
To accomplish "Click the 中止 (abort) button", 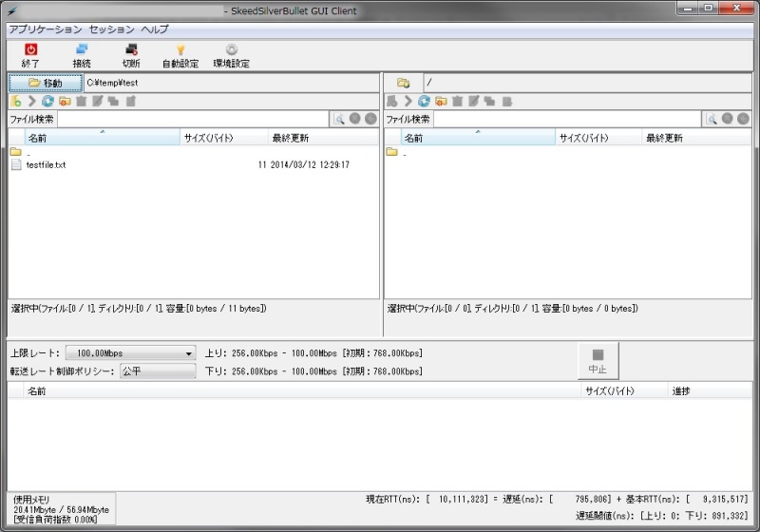I will tap(598, 361).
